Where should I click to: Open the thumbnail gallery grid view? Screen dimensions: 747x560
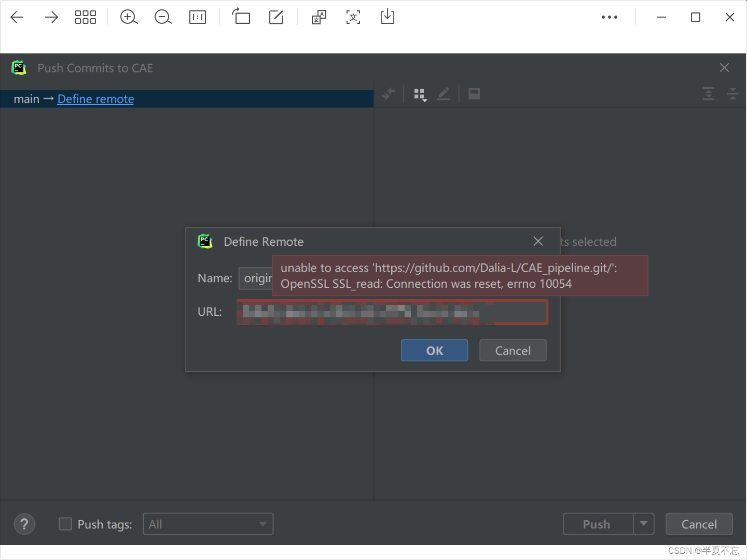[86, 17]
